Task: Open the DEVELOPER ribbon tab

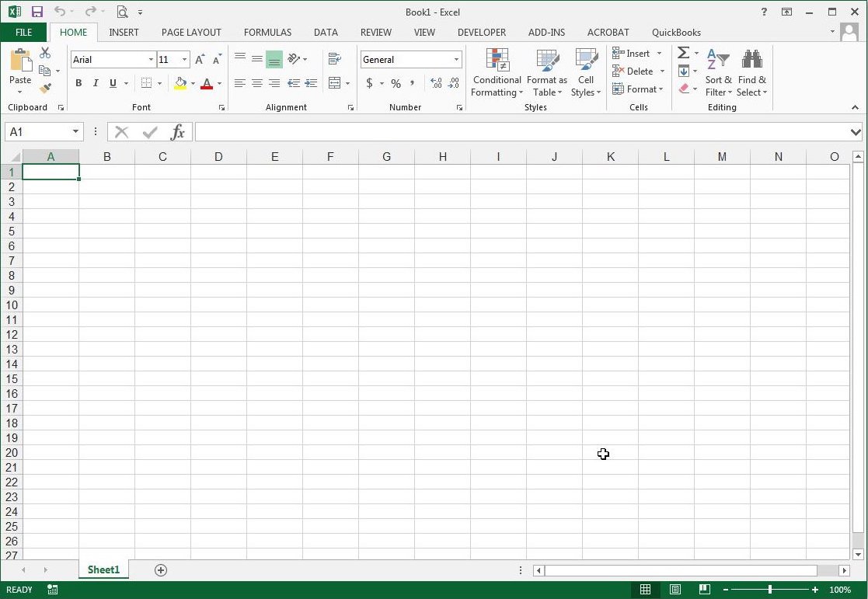Action: [x=482, y=32]
